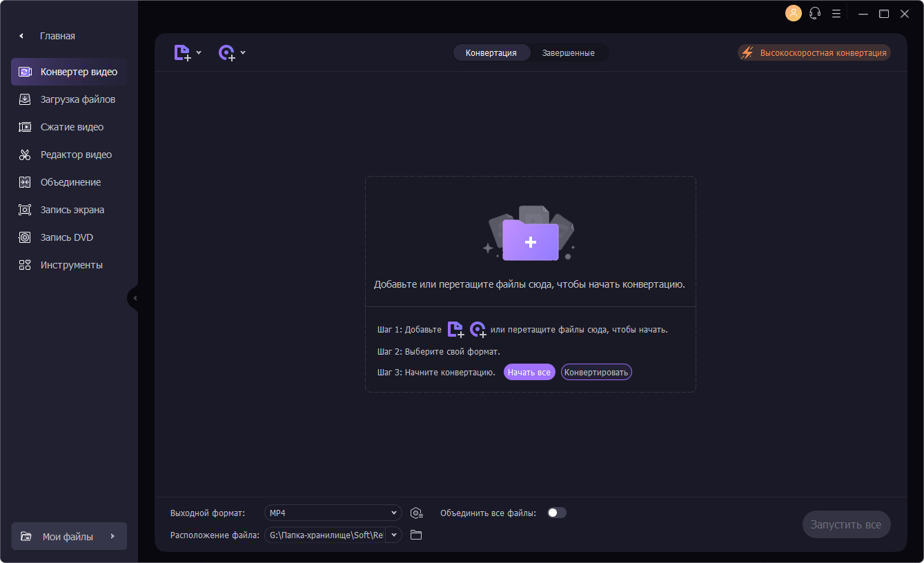Screen dimensions: 924x563
Task: Expand the add disc dropdown arrow
Action: click(243, 52)
